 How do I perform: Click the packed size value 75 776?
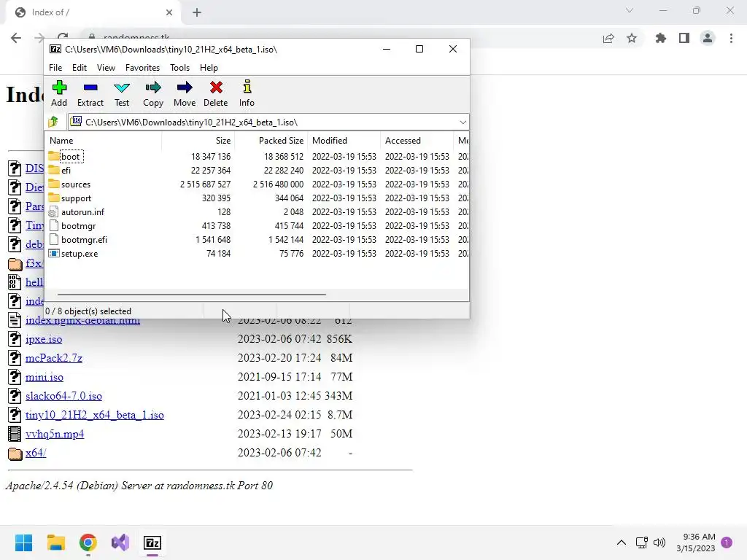[x=291, y=254]
